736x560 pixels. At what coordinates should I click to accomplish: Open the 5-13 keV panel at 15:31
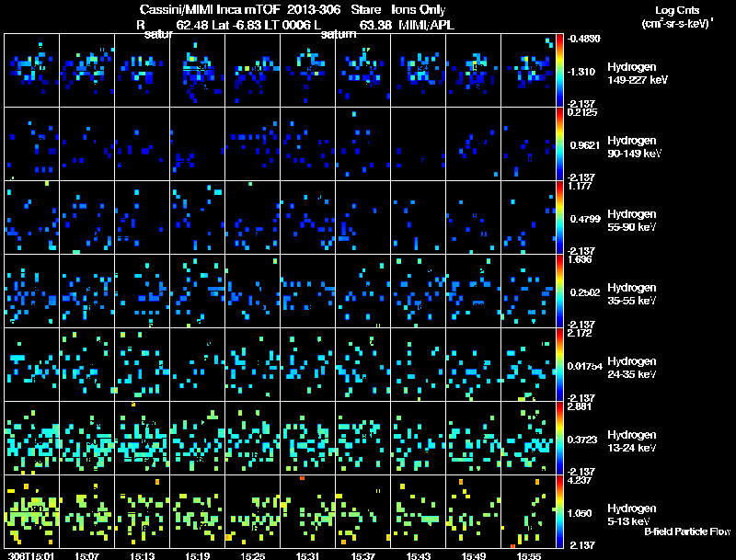pyautogui.click(x=308, y=511)
